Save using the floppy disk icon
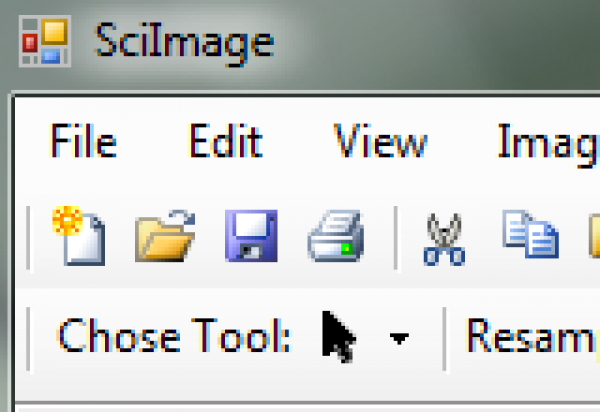The image size is (600, 412). tap(251, 236)
